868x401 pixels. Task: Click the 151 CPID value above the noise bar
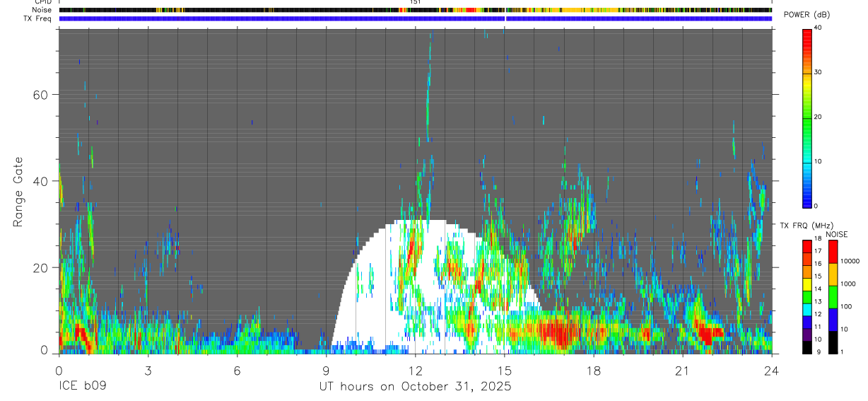tap(416, 2)
